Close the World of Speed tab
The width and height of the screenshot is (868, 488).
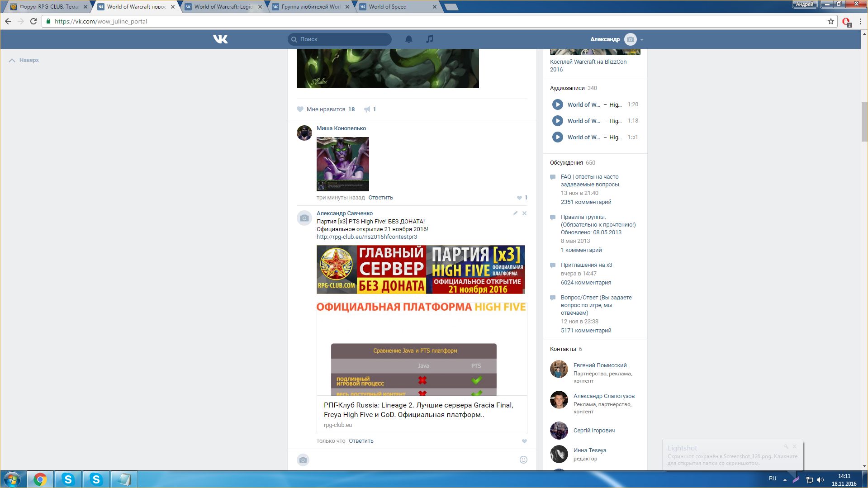tap(435, 7)
